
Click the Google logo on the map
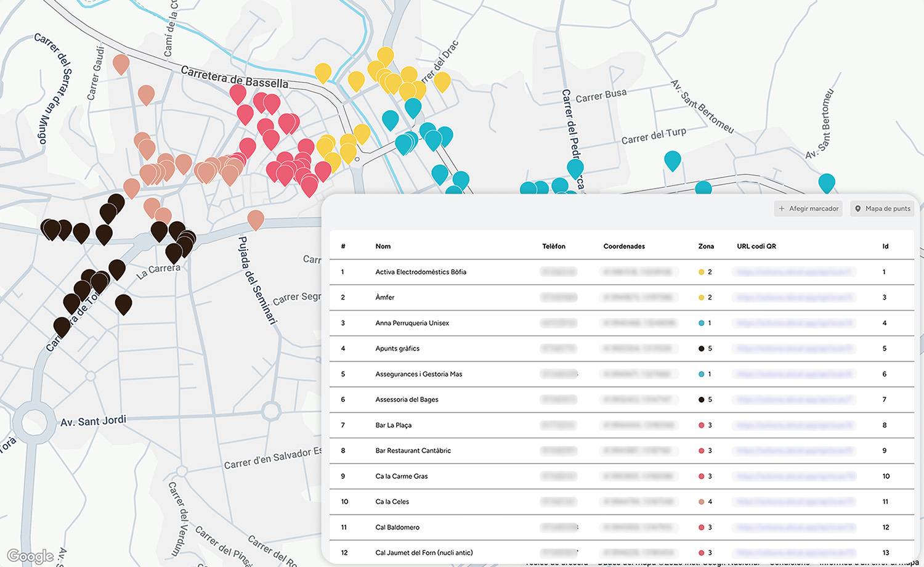coord(30,556)
